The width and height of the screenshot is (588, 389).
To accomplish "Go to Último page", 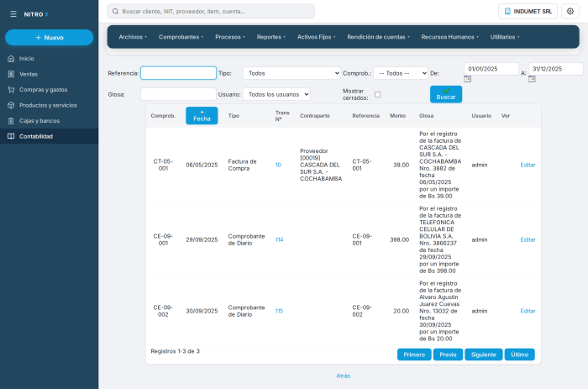I will click(x=519, y=355).
